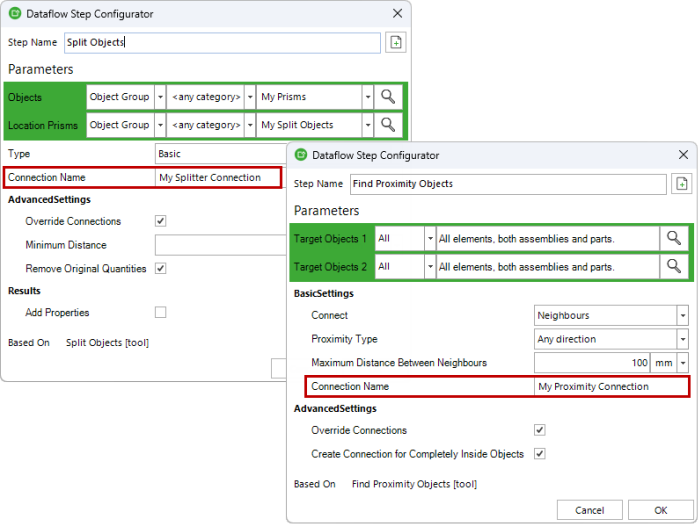Toggle Create Connection for Completely Inside Objects
Image resolution: width=700 pixels, height=525 pixels.
click(540, 454)
